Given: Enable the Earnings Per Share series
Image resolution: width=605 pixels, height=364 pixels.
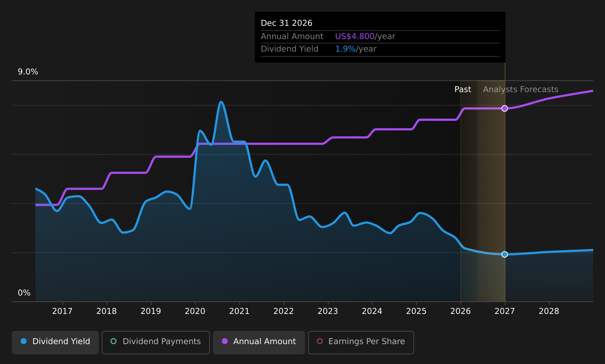Looking at the screenshot, I should 361,342.
